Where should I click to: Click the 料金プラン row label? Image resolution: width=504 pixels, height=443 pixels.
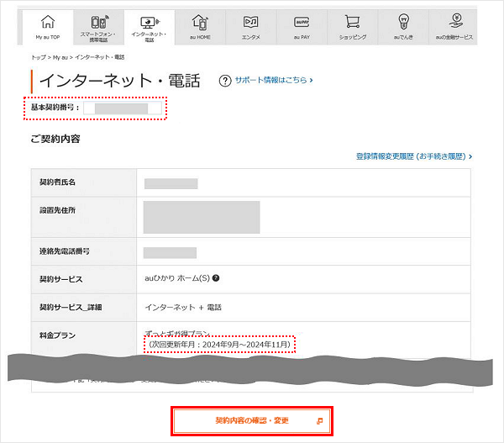pyautogui.click(x=57, y=335)
